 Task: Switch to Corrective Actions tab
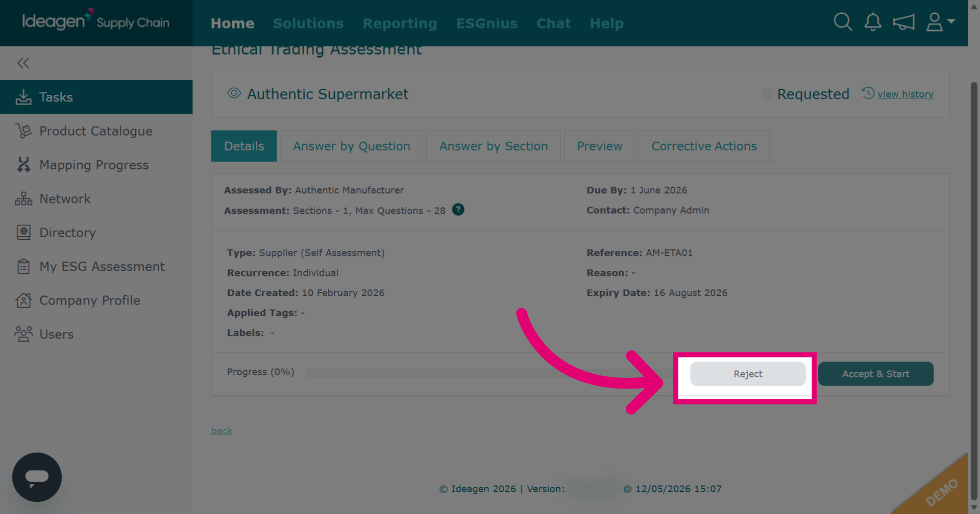click(704, 146)
